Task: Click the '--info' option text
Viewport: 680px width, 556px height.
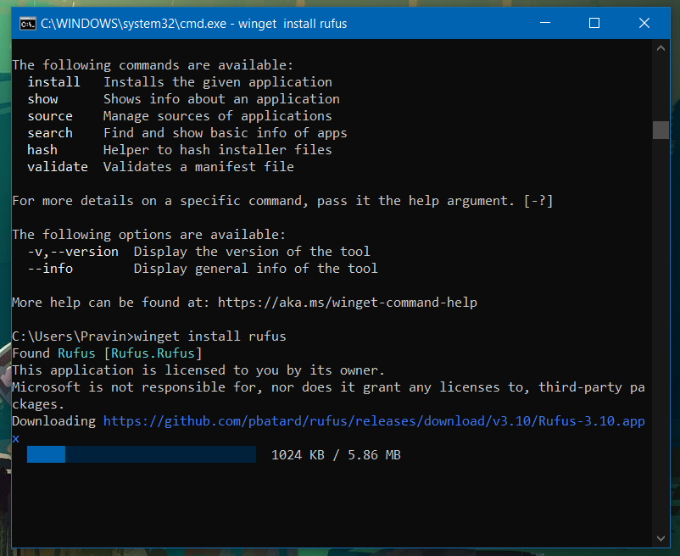Action: (50, 268)
